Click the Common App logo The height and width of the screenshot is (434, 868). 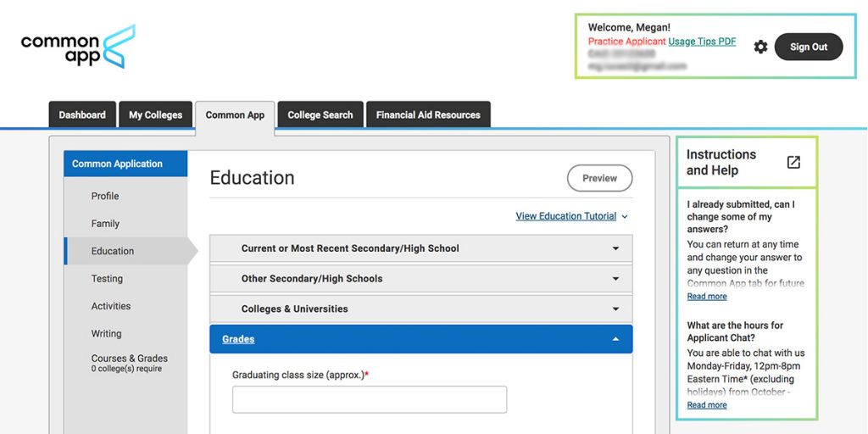coord(77,47)
